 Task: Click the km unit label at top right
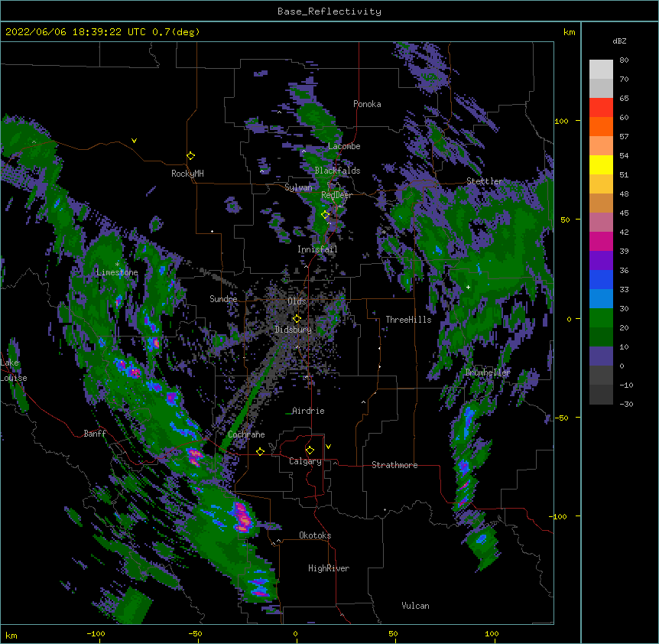(570, 32)
